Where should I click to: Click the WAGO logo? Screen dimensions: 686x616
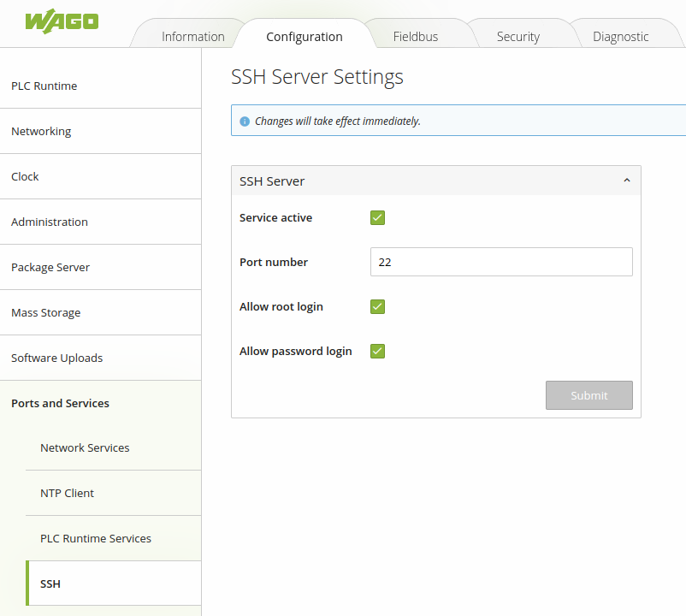pos(62,21)
